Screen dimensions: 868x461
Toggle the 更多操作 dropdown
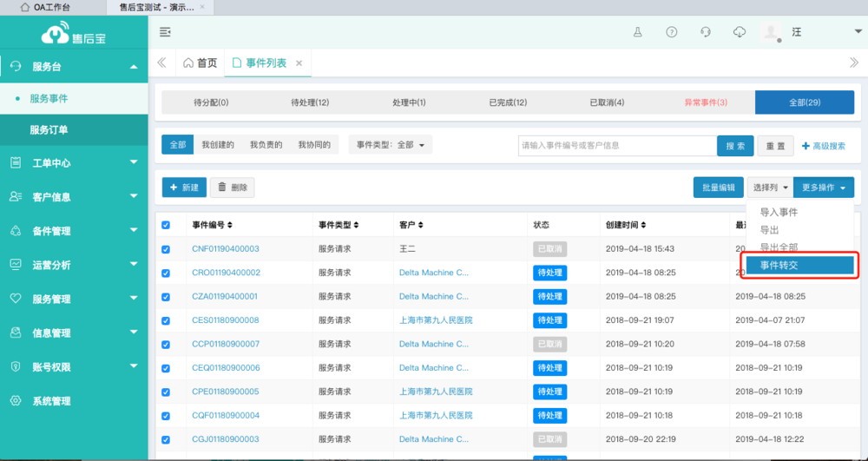coord(824,188)
